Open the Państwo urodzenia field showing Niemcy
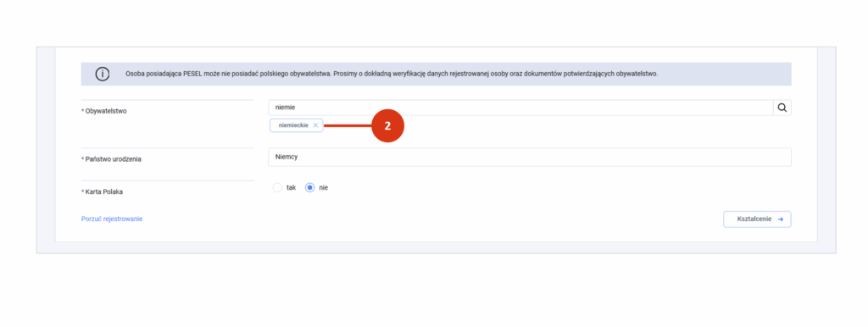 530,157
